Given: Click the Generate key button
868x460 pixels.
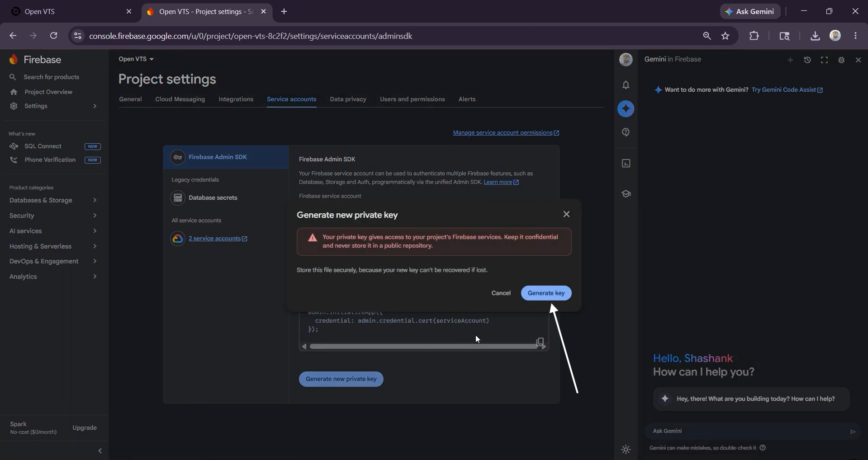Looking at the screenshot, I should (546, 293).
